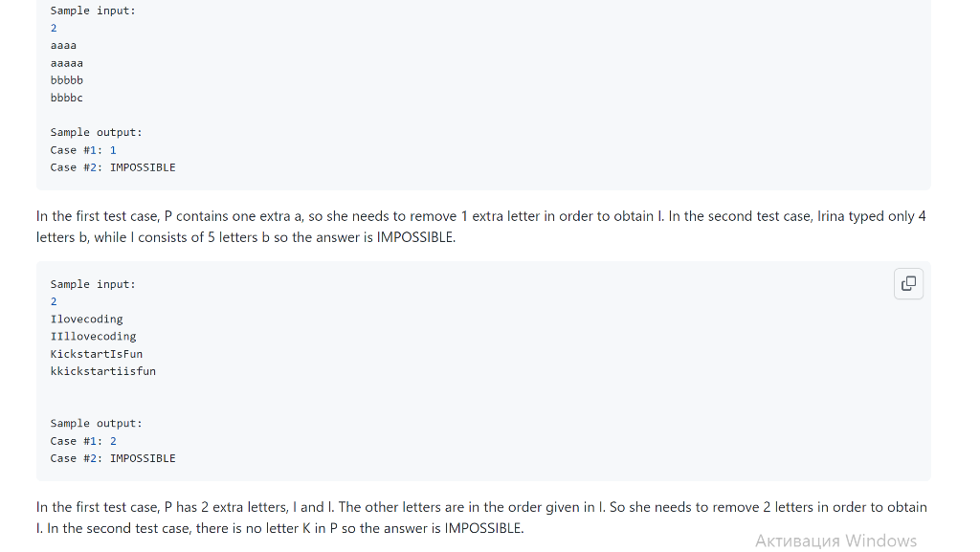Click the "Ilovecoding" input line
The width and height of the screenshot is (980, 552).
click(86, 320)
